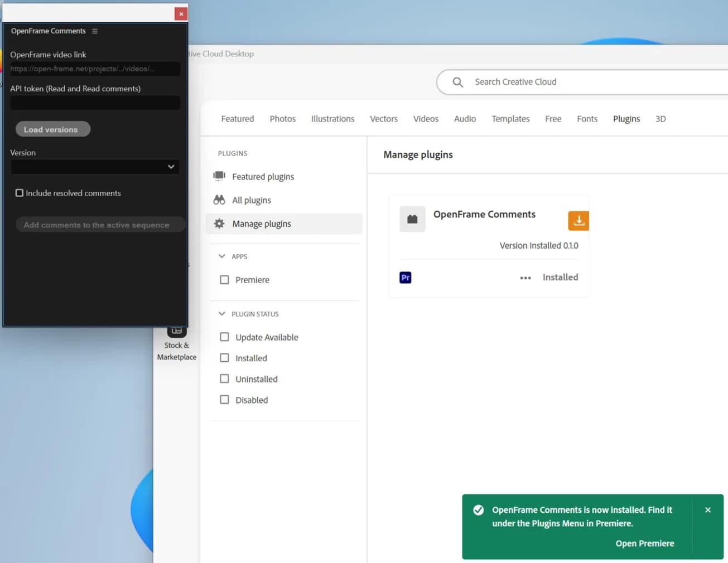Close the OpenFrame Comments plugin window
Viewport: 728px width, 563px height.
click(181, 14)
